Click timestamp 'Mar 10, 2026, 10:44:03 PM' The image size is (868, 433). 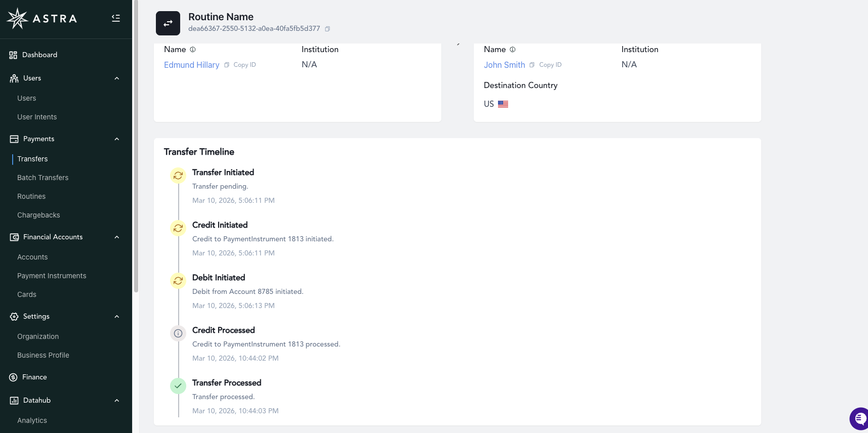pyautogui.click(x=235, y=411)
